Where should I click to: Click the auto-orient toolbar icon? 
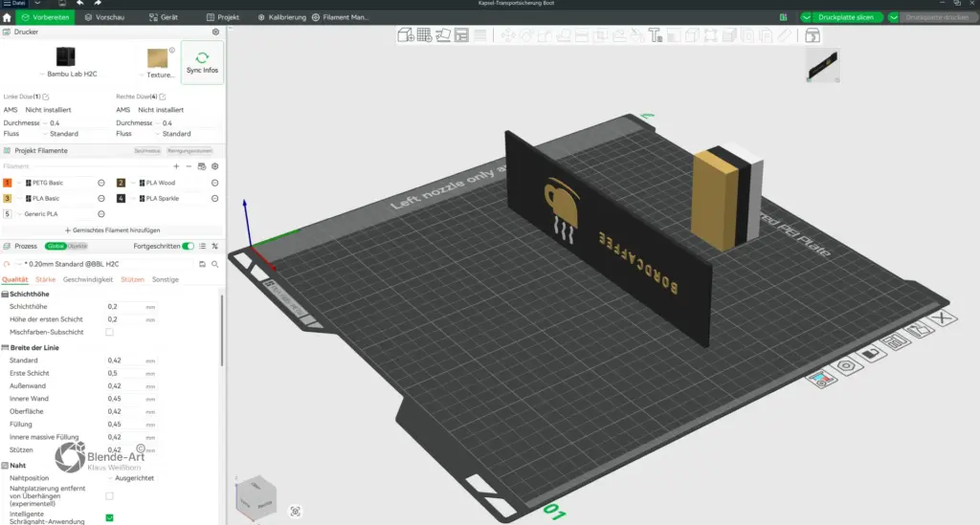[442, 35]
